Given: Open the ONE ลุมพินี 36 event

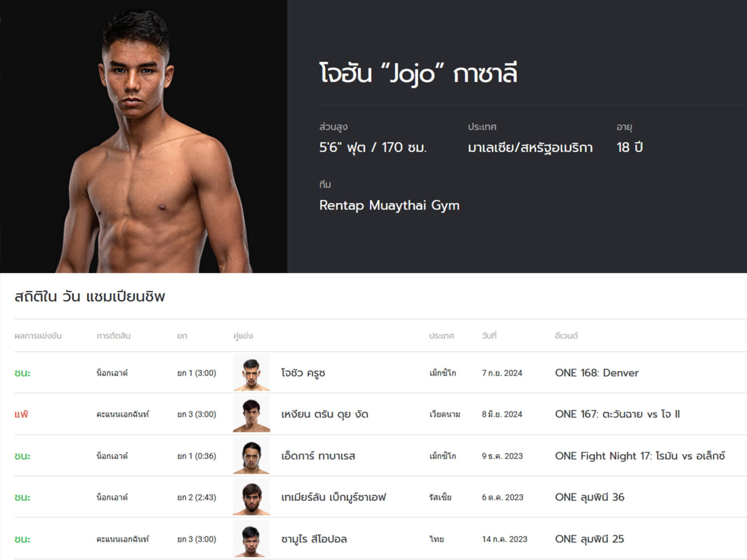Looking at the screenshot, I should tap(589, 497).
